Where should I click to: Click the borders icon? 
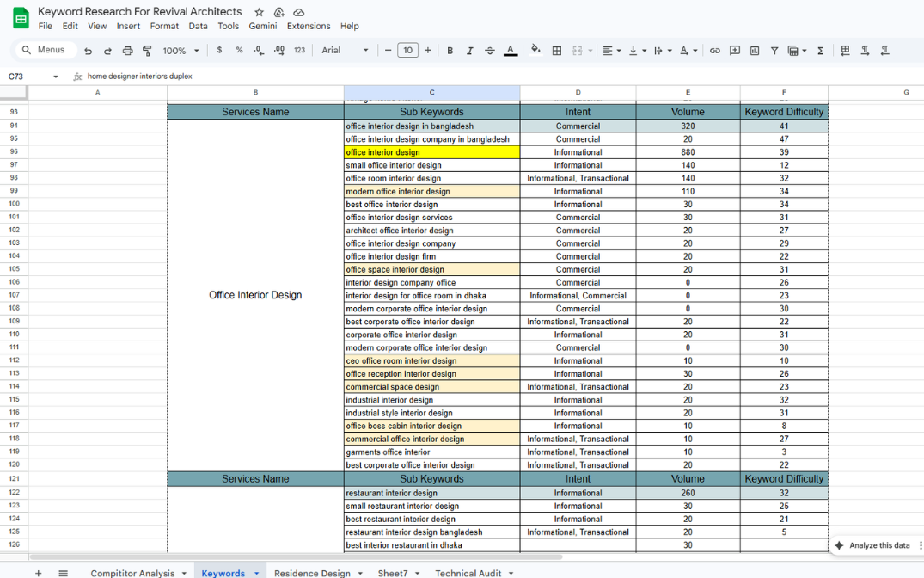tap(557, 51)
